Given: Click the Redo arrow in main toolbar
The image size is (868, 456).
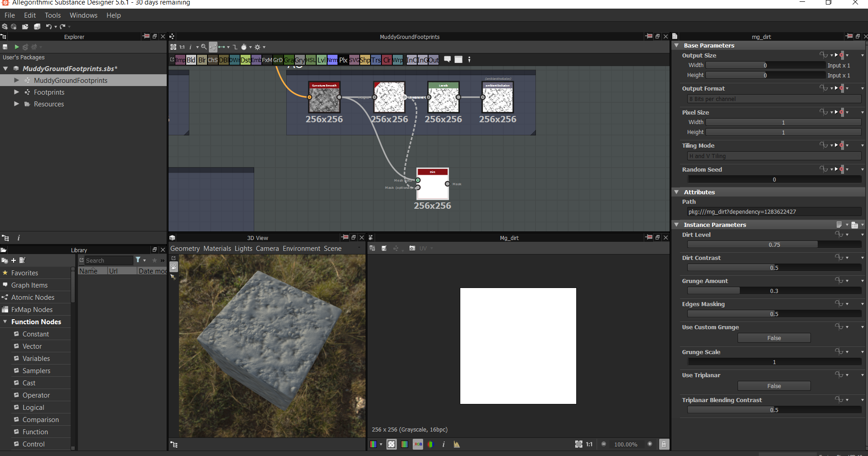Looking at the screenshot, I should (63, 27).
